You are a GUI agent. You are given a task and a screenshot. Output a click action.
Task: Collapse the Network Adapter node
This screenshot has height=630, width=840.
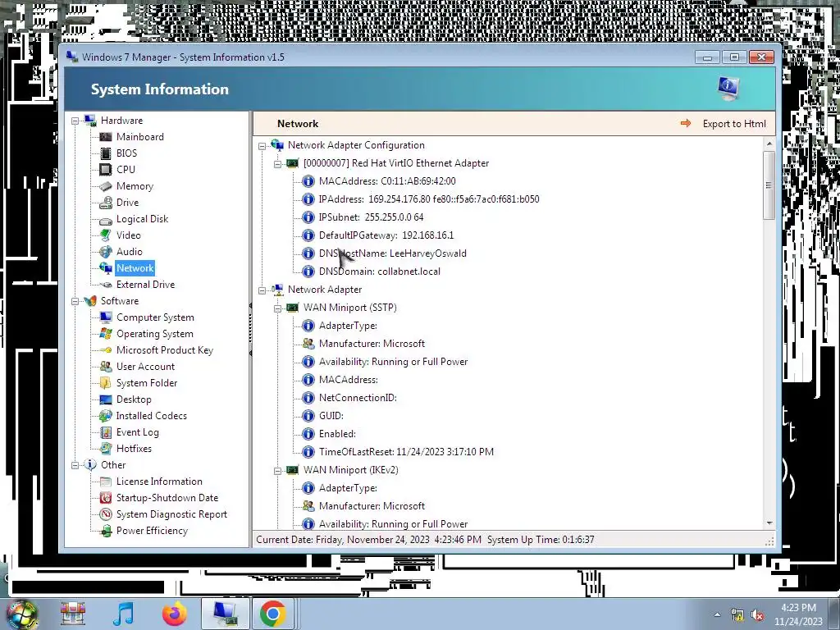coord(262,290)
